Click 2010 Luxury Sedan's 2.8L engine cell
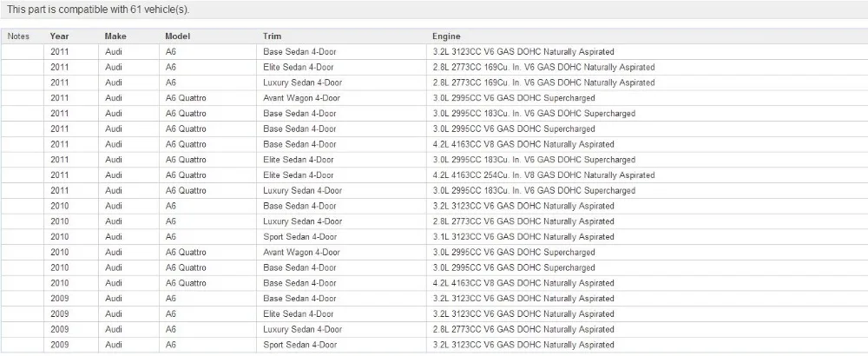The width and height of the screenshot is (868, 356). 523,221
